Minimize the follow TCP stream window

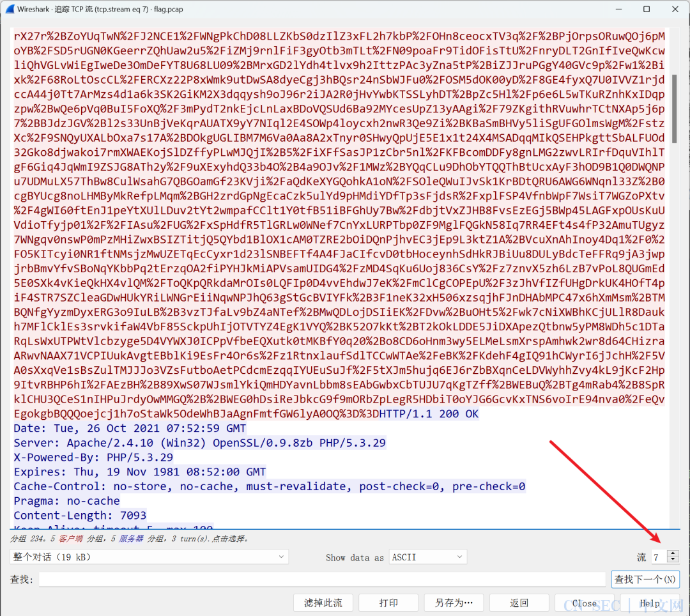click(x=617, y=9)
